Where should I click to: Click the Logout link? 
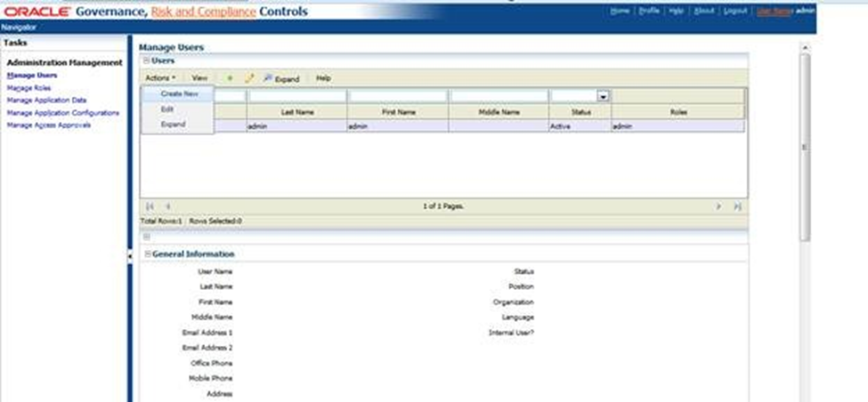(x=735, y=11)
